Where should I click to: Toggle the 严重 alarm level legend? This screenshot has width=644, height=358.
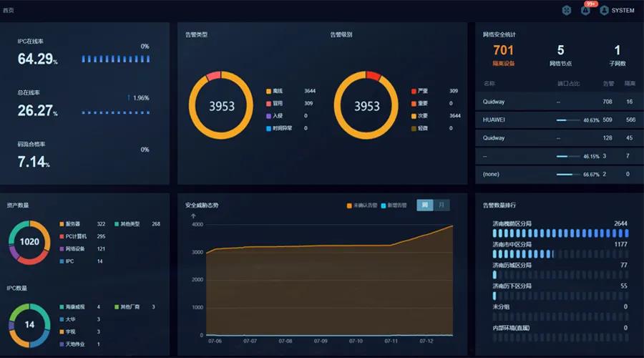tap(414, 92)
